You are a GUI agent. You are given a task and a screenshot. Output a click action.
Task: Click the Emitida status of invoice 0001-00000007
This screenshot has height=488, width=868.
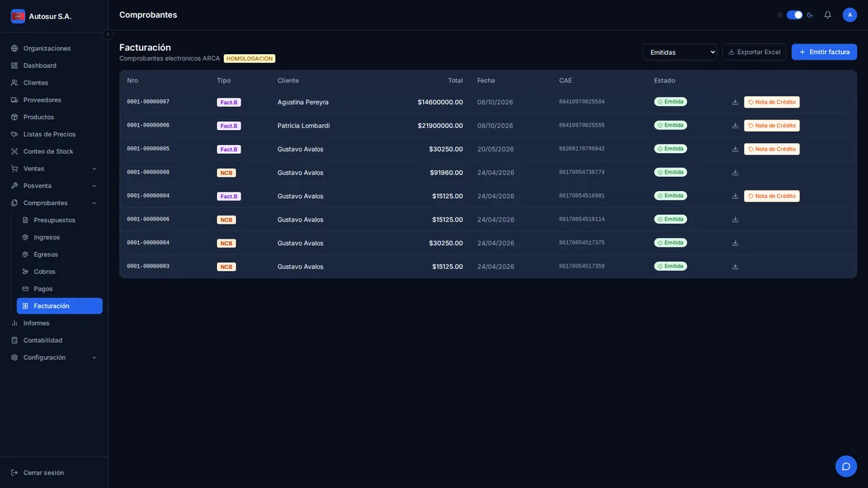pyautogui.click(x=671, y=102)
